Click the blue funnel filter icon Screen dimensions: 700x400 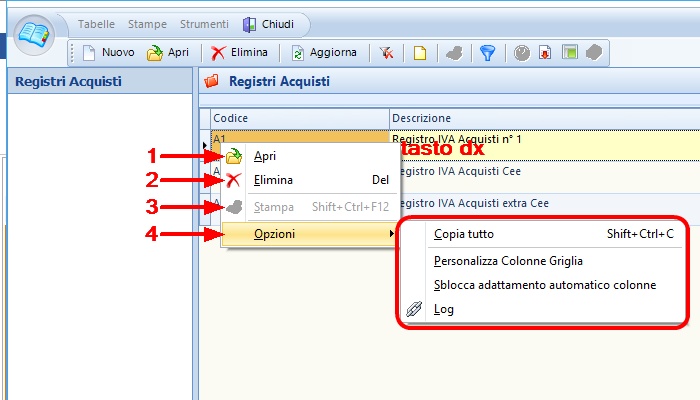point(489,52)
